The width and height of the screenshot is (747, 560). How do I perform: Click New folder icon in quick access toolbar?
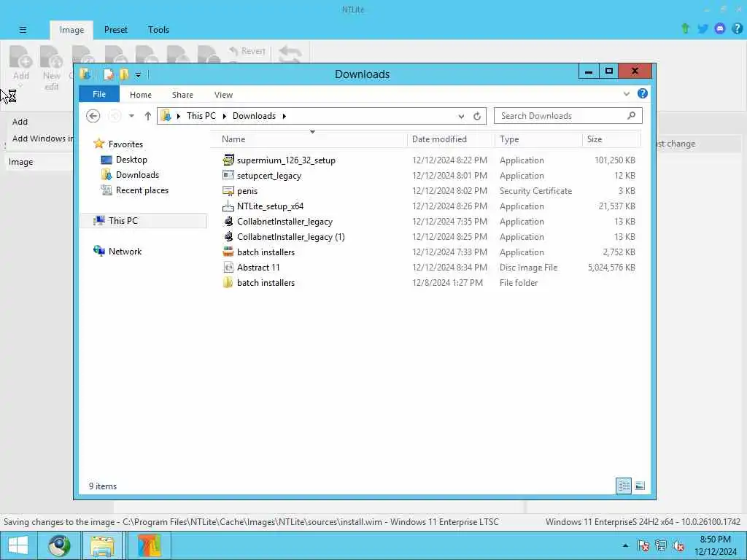click(124, 74)
